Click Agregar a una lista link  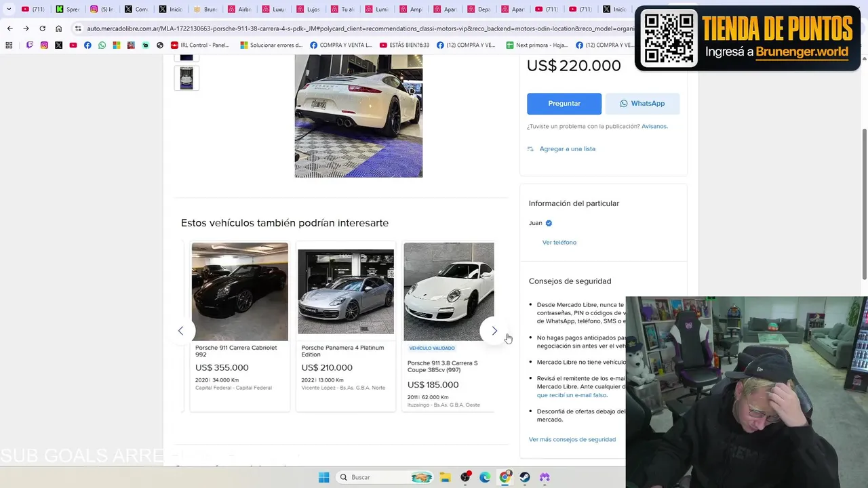tap(568, 148)
